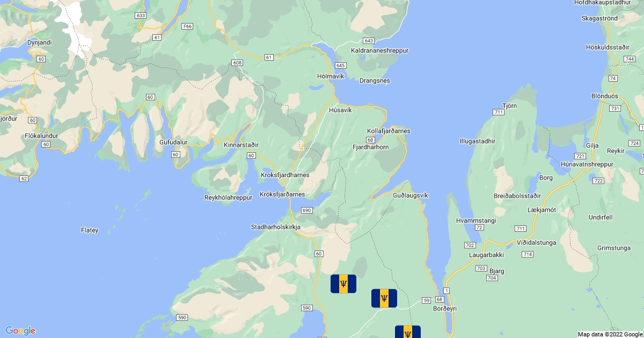Click the Google logo
Image resolution: width=644 pixels, height=338 pixels.
point(20,330)
